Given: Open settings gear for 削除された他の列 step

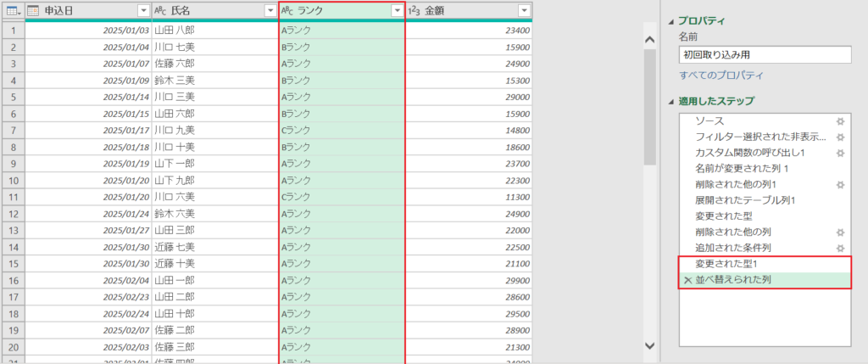Looking at the screenshot, I should pyautogui.click(x=840, y=232).
